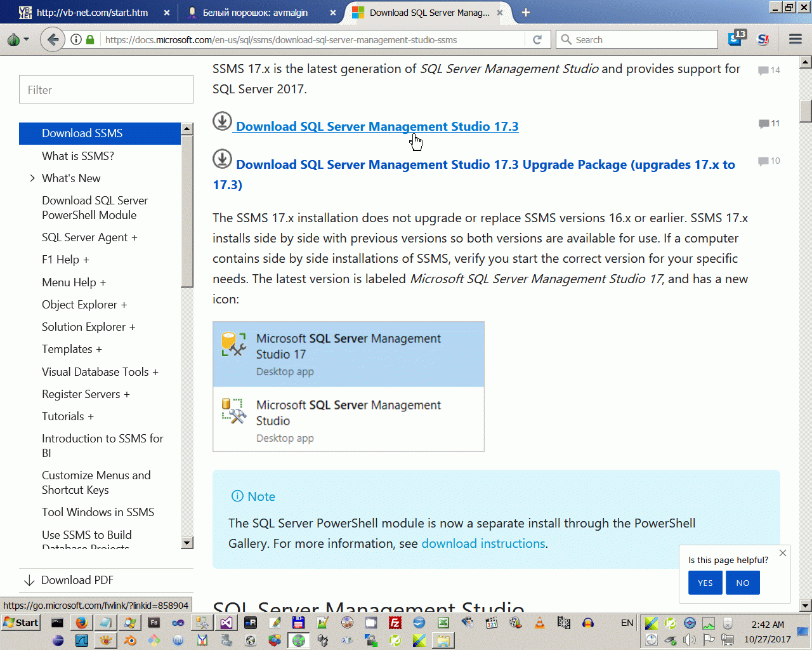Click the 17.3 Upgrade Package download link
This screenshot has width=812, height=650.
474,175
